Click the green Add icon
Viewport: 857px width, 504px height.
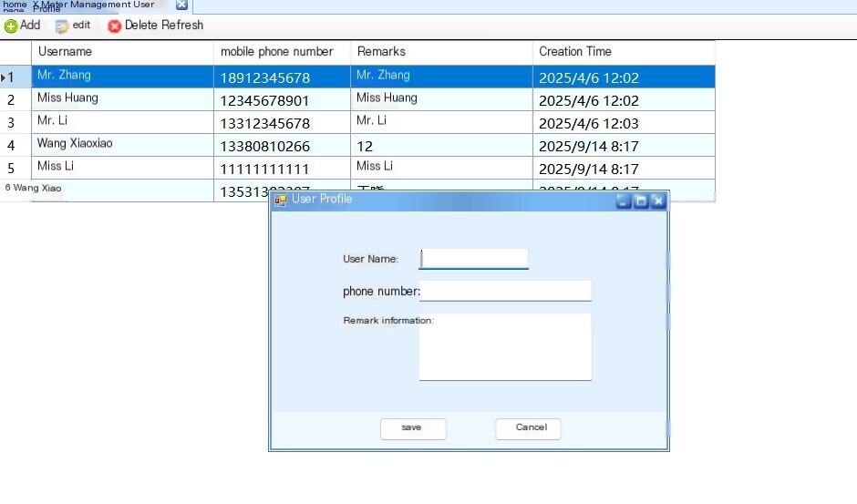[11, 26]
